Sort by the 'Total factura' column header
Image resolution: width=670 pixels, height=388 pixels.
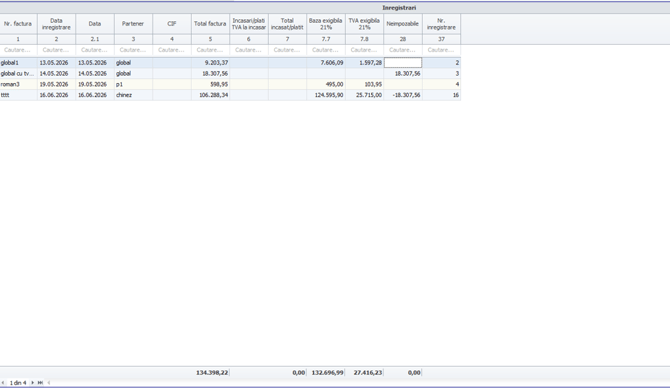point(210,24)
